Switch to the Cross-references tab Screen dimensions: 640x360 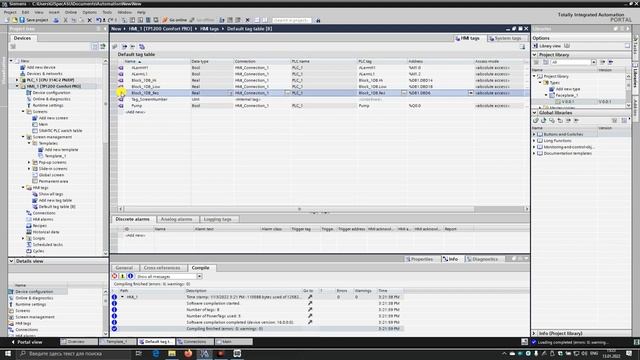coord(162,268)
